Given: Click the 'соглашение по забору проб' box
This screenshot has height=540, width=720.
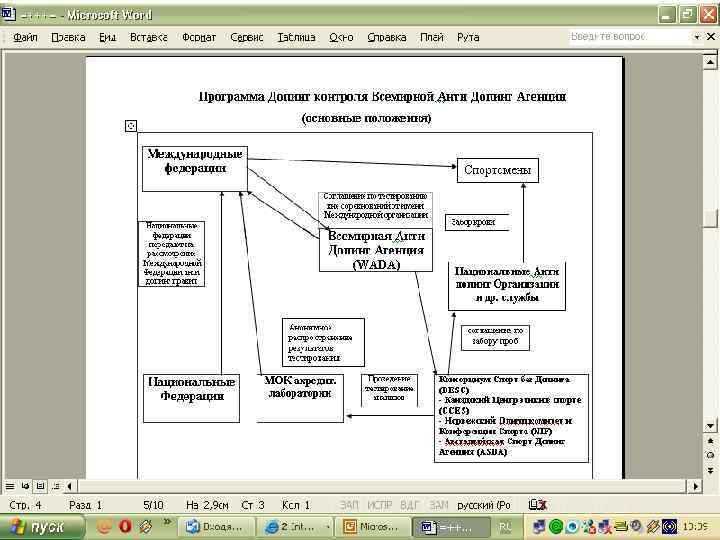Looking at the screenshot, I should coord(495,337).
